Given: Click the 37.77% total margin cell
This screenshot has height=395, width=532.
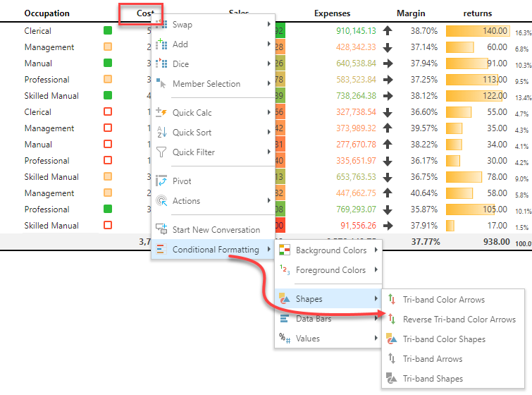Looking at the screenshot, I should (426, 242).
